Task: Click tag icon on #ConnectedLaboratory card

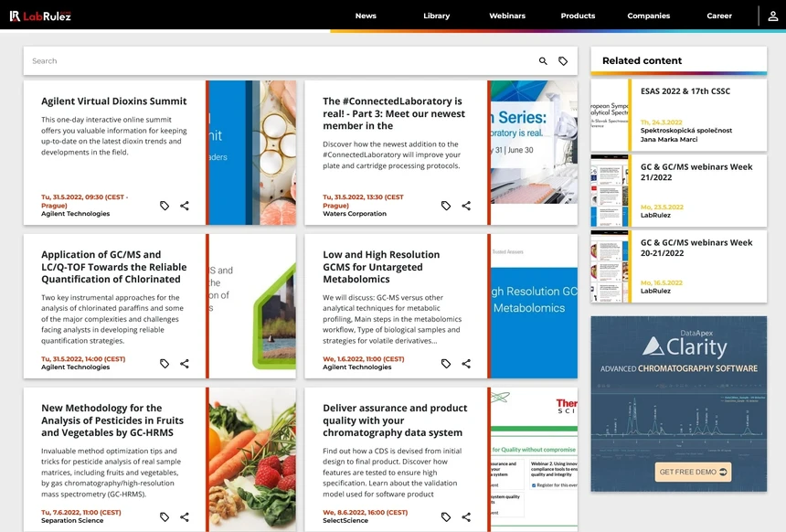Action: 446,206
